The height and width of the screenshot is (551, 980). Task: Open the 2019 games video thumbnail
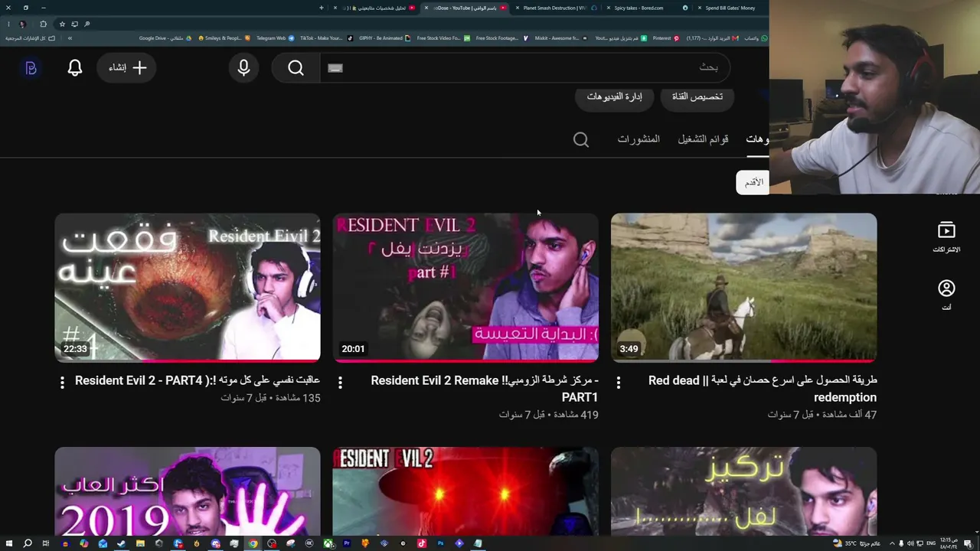click(x=188, y=491)
